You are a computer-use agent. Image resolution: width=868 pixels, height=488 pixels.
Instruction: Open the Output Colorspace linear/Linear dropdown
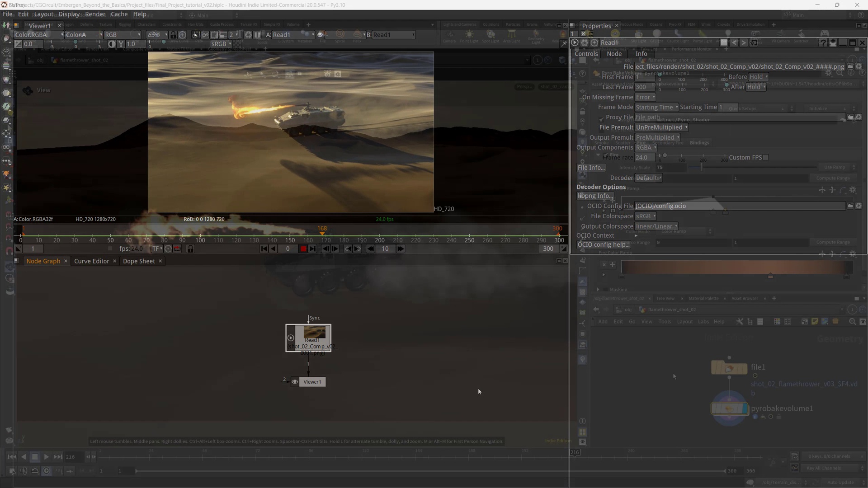coord(656,226)
